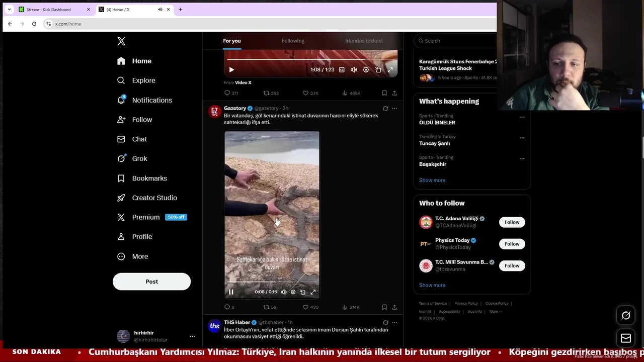
Task: Share the top video post
Action: coord(394,93)
